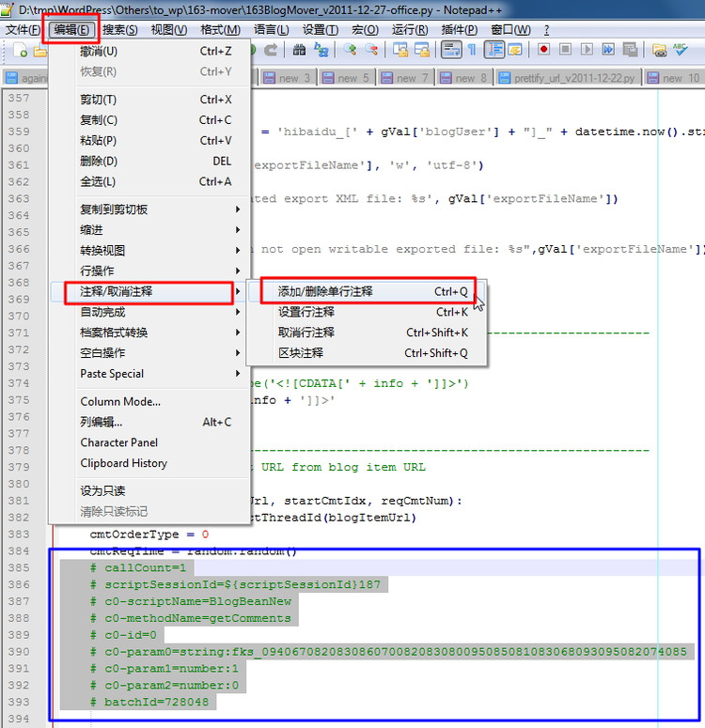Open the 搜索(S) menu
This screenshot has width=705, height=728.
(x=119, y=30)
